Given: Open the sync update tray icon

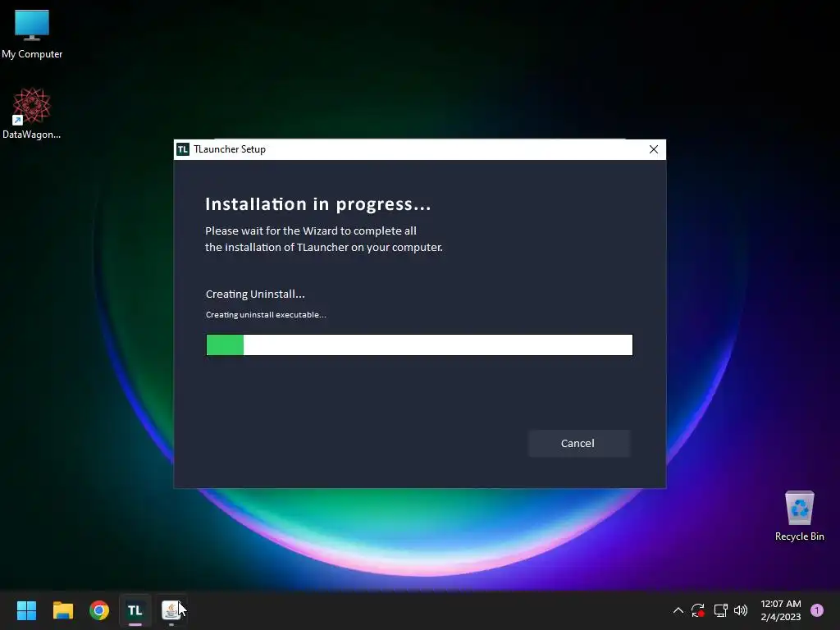Looking at the screenshot, I should (x=697, y=610).
